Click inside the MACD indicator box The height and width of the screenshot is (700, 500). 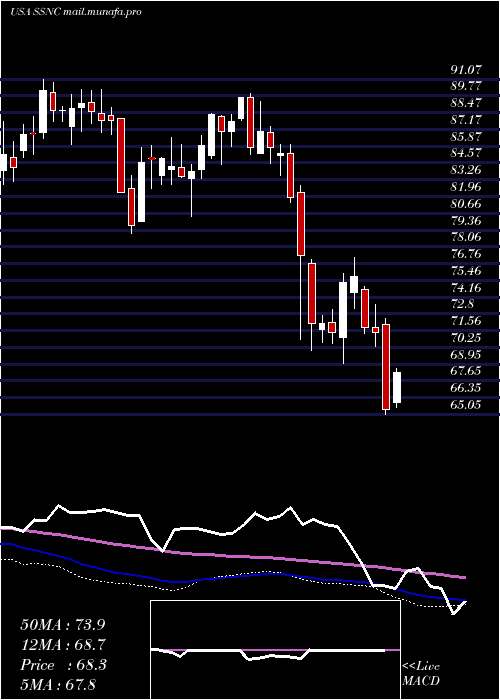(x=275, y=650)
